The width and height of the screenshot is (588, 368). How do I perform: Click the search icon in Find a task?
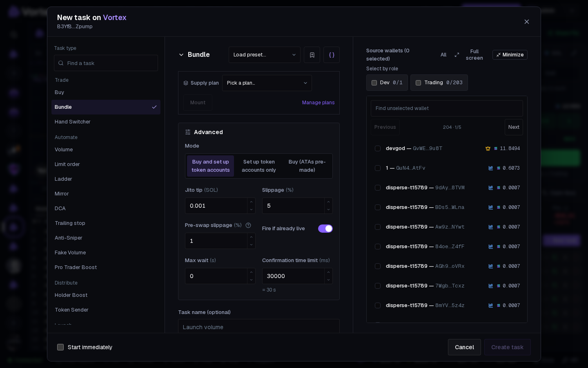tap(61, 63)
